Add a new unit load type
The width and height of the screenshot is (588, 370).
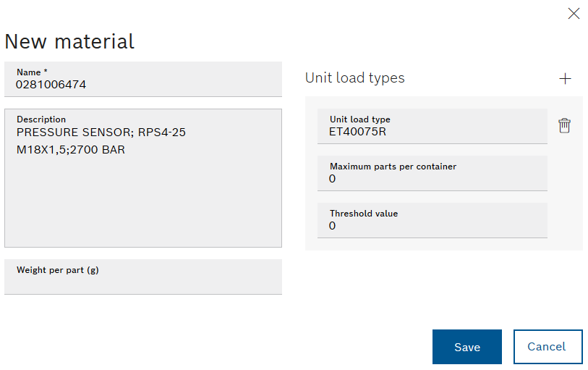(x=565, y=79)
